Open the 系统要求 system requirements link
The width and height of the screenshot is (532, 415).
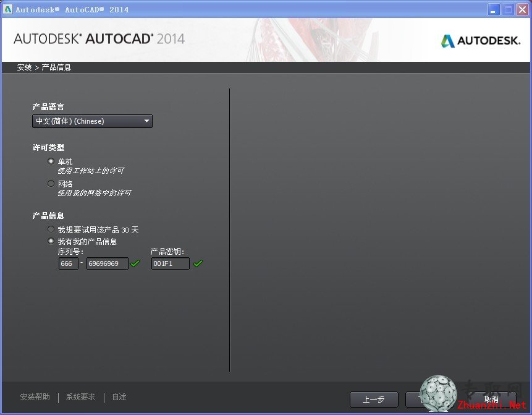pyautogui.click(x=81, y=397)
